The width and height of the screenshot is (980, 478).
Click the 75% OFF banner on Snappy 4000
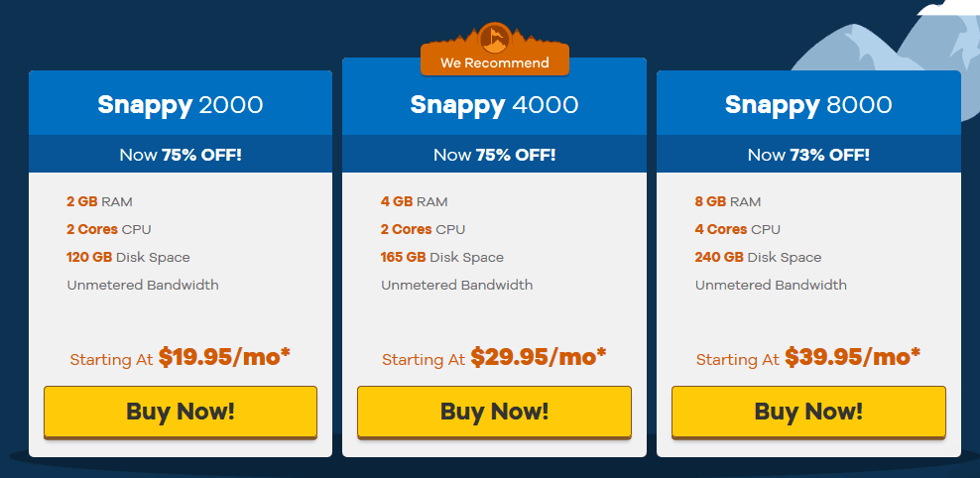[x=494, y=155]
